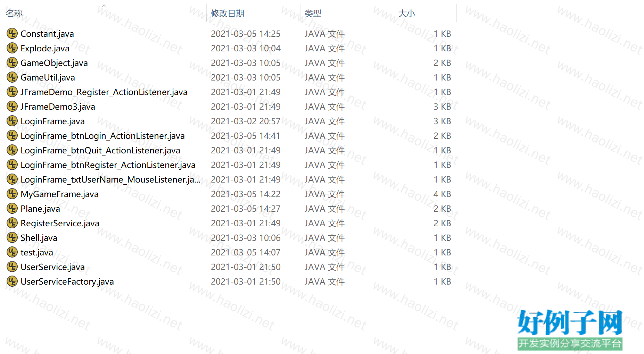Select the UserServiceFactory.java file icon
The width and height of the screenshot is (644, 354).
12,281
